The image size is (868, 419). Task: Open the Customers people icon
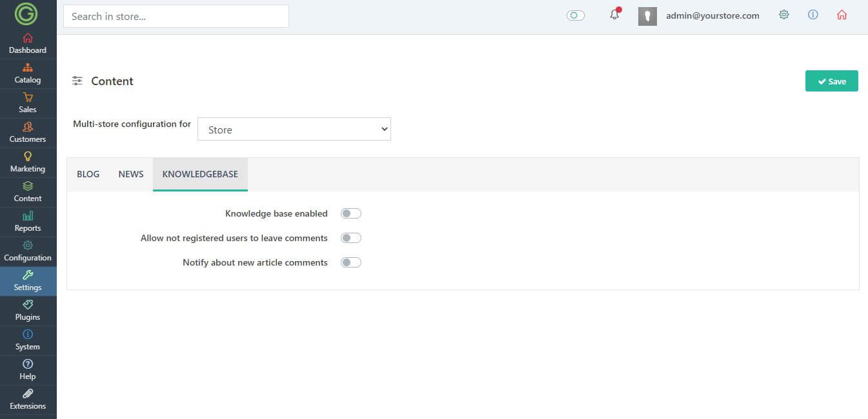28,127
